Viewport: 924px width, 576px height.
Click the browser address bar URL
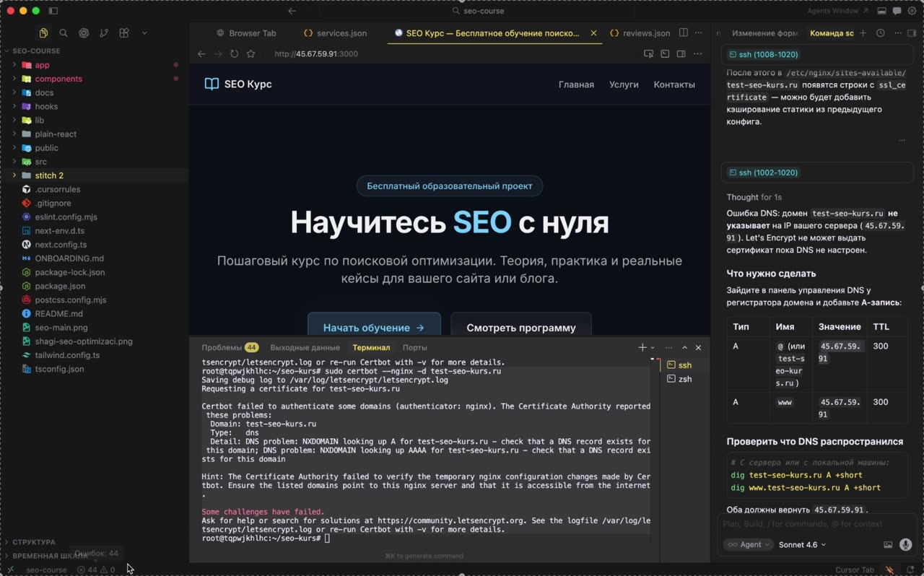[316, 53]
